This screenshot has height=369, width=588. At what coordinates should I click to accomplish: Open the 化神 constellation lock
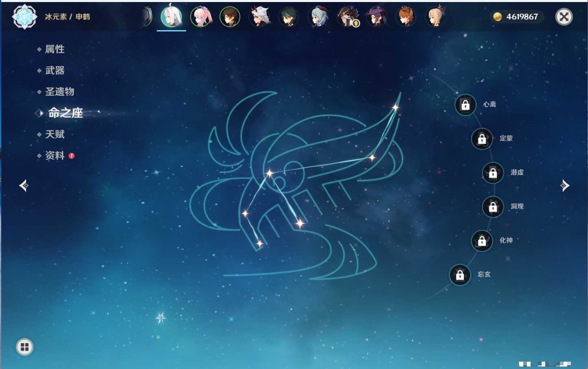click(x=482, y=241)
